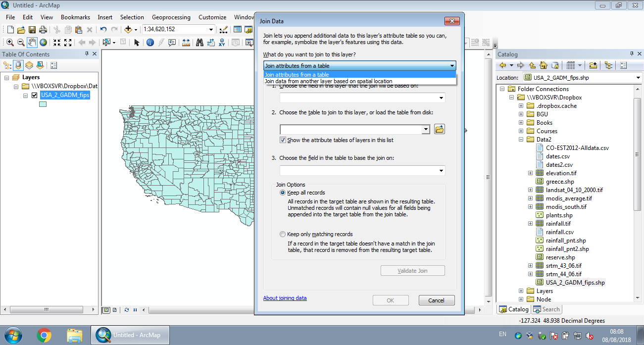Select the Pan tool
644x345 pixels.
(x=32, y=42)
